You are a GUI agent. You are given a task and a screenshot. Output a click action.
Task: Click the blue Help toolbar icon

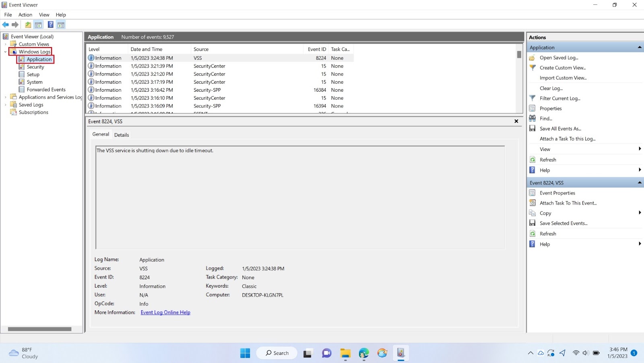[x=50, y=25]
